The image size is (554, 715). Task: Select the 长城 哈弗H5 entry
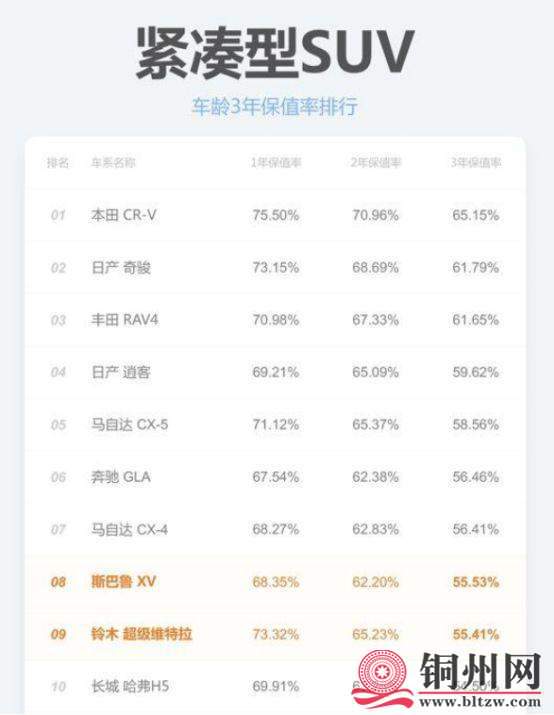point(130,686)
